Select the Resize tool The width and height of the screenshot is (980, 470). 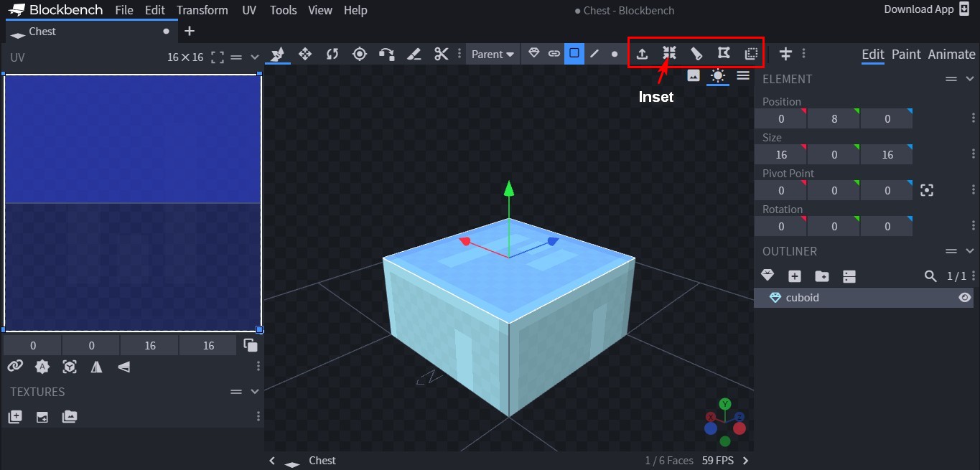[x=305, y=54]
